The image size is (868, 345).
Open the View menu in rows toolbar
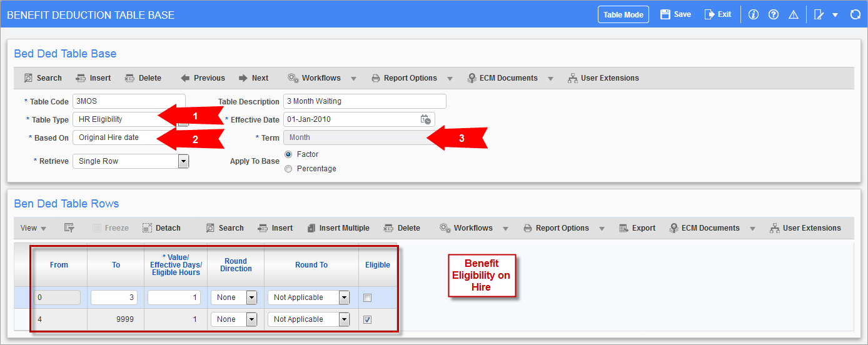tap(33, 228)
